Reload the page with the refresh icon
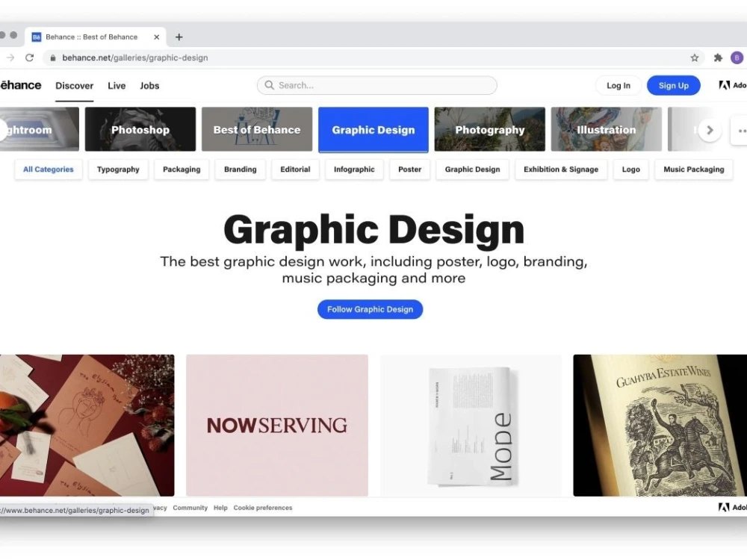 [30, 57]
